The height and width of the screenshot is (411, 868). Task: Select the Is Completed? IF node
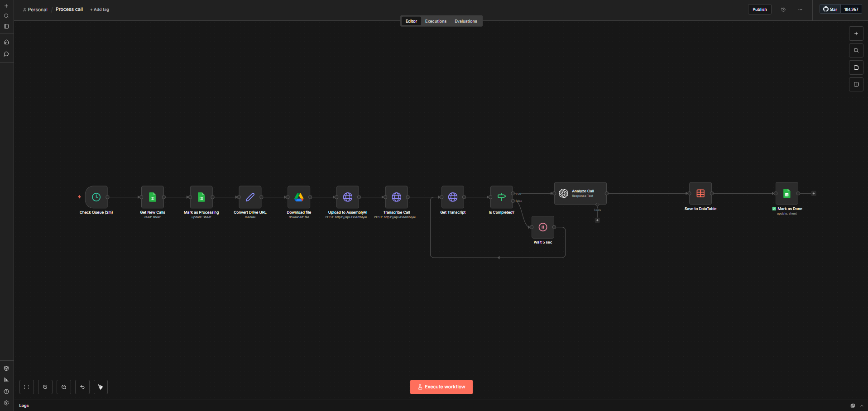tap(502, 197)
